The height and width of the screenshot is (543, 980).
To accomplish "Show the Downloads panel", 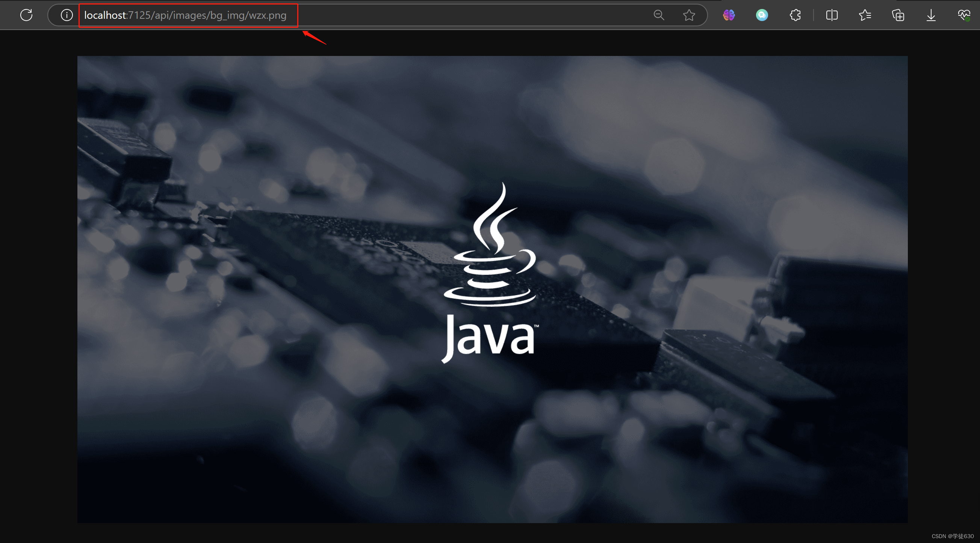I will pyautogui.click(x=931, y=15).
